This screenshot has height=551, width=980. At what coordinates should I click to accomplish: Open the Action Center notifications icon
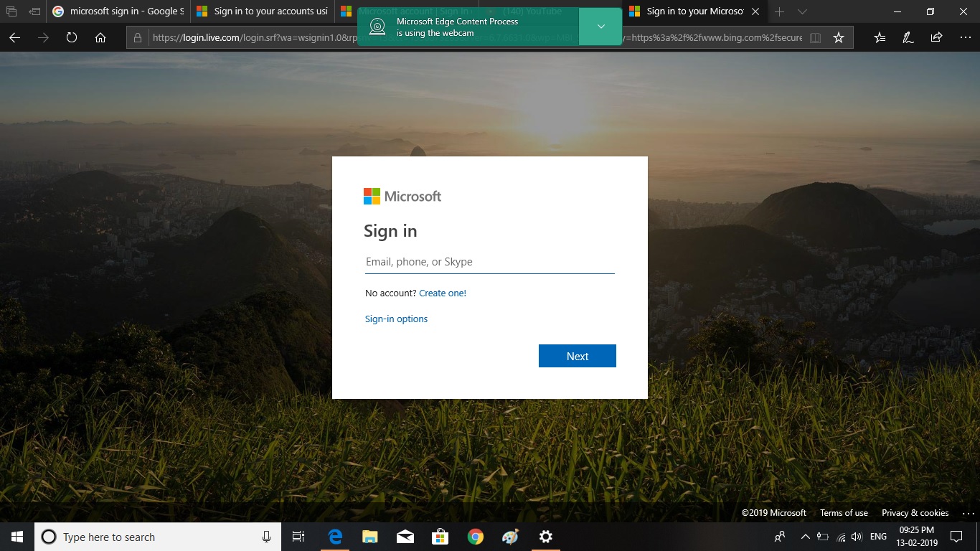point(956,537)
